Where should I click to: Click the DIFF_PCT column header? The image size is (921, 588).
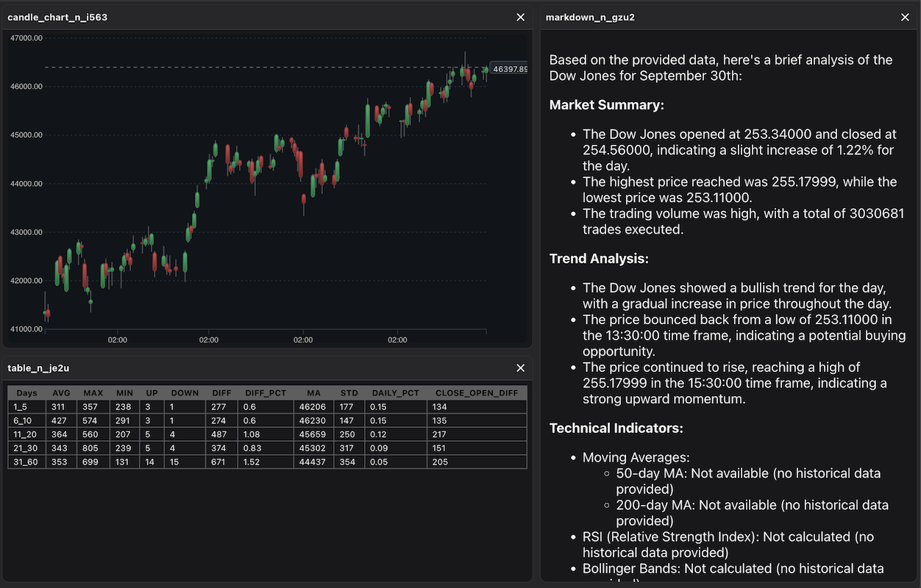(x=266, y=393)
